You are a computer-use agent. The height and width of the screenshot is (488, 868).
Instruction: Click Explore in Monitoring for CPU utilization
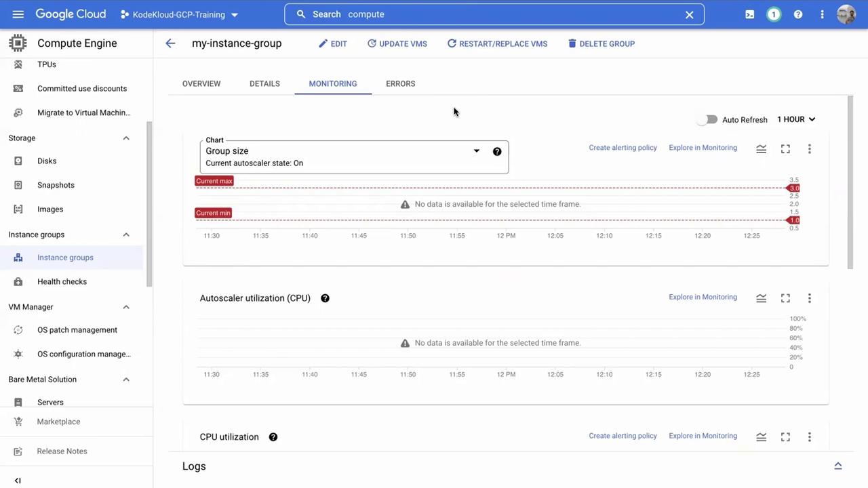click(703, 436)
